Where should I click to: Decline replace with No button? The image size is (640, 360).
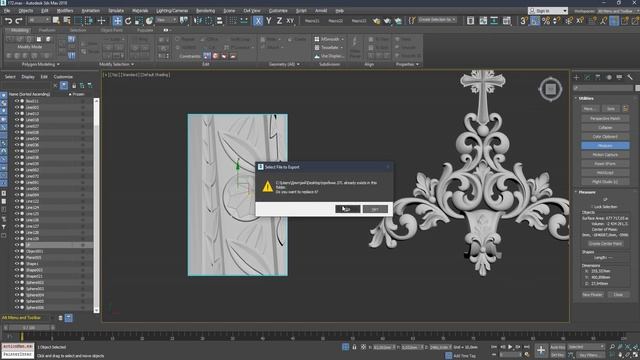coord(375,209)
